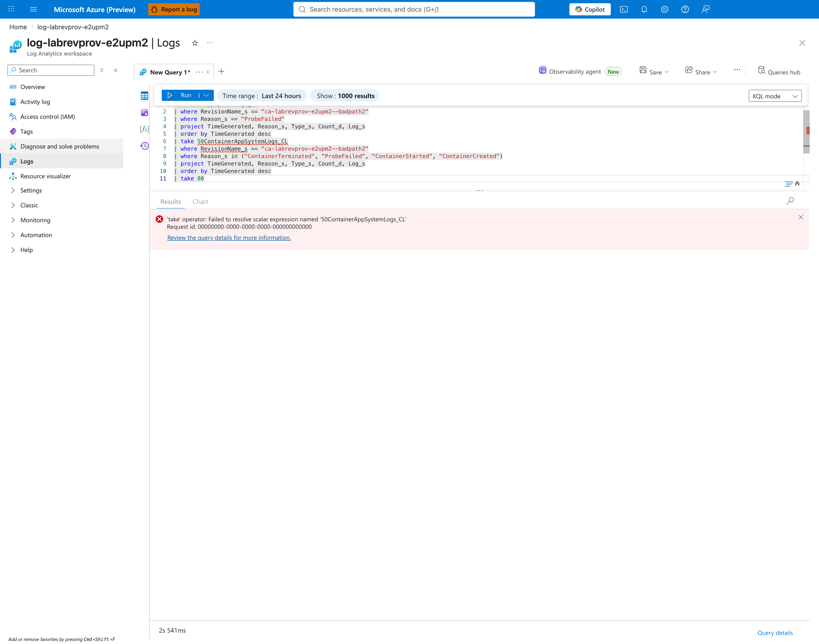The image size is (819, 644).
Task: Open the Functions fx pane icon
Action: coord(144,129)
